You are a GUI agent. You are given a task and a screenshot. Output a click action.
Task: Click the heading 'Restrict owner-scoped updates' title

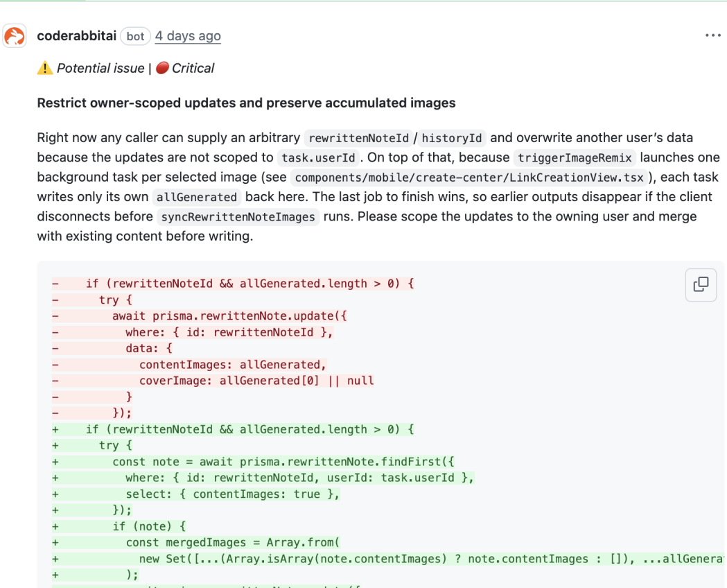pos(246,103)
